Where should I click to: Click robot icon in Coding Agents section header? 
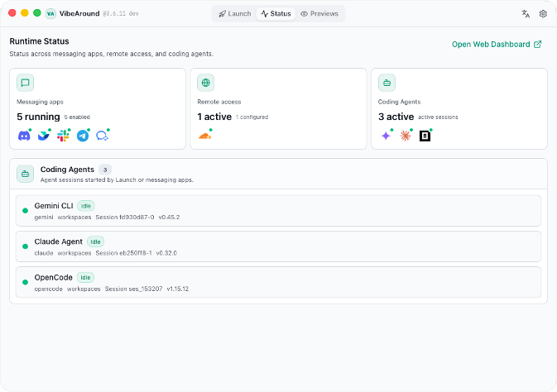[x=25, y=174]
